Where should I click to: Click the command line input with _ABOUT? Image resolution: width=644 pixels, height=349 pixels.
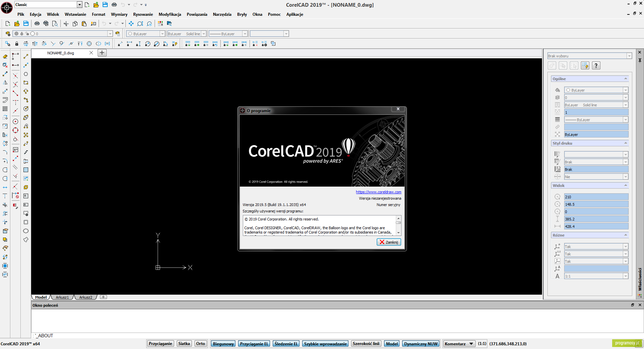click(337, 336)
